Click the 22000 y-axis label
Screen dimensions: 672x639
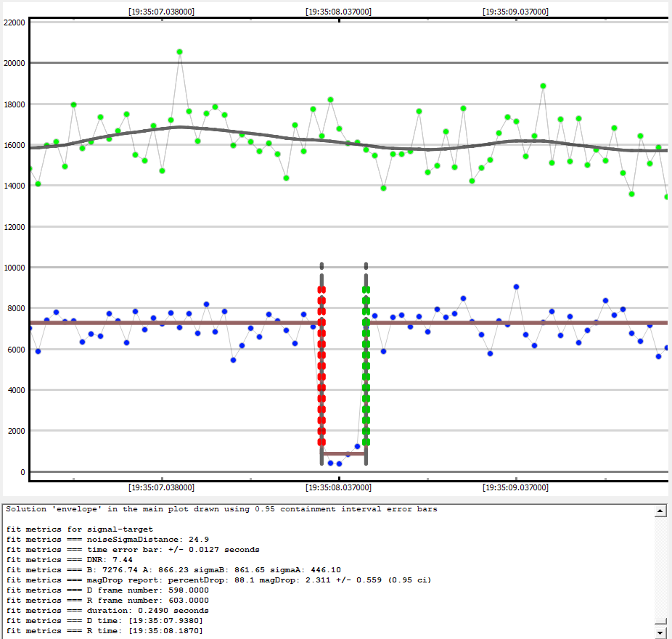tap(15, 22)
